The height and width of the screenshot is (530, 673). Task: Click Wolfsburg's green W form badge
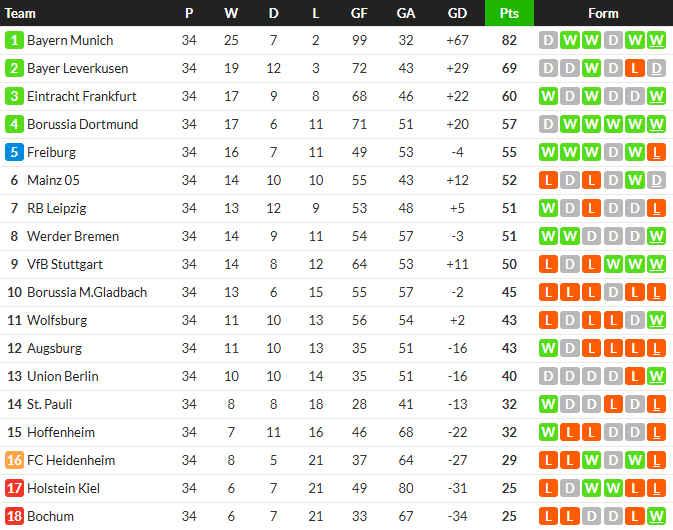coord(656,321)
